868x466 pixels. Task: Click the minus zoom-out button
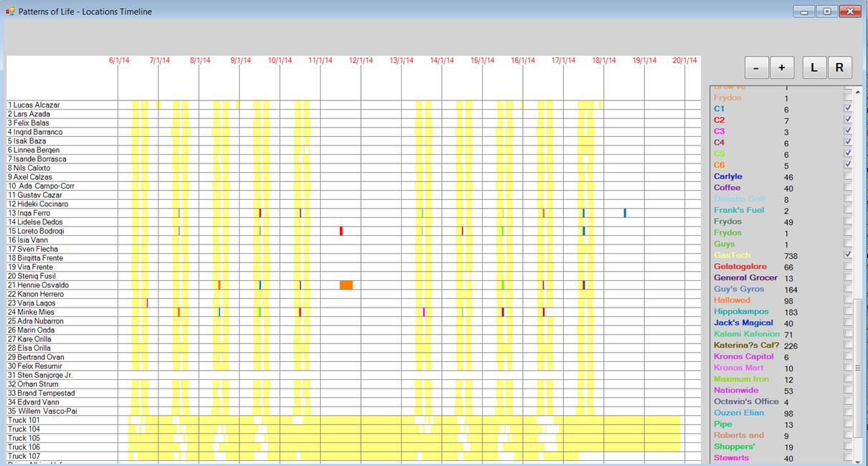coord(756,67)
